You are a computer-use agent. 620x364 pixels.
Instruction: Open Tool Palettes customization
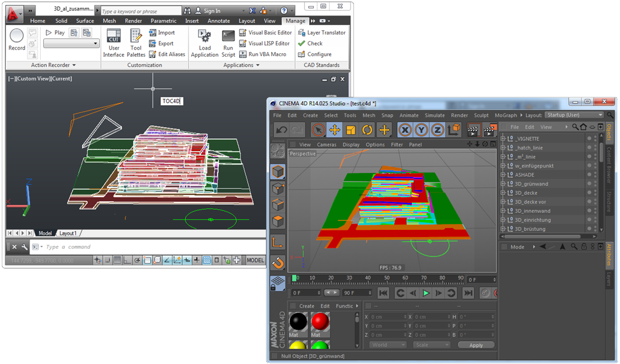point(135,43)
